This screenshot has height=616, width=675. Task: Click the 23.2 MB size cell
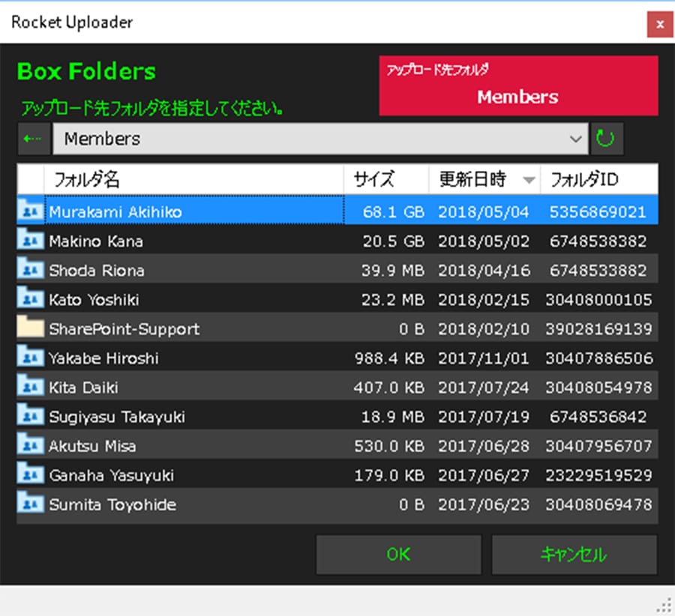392,300
